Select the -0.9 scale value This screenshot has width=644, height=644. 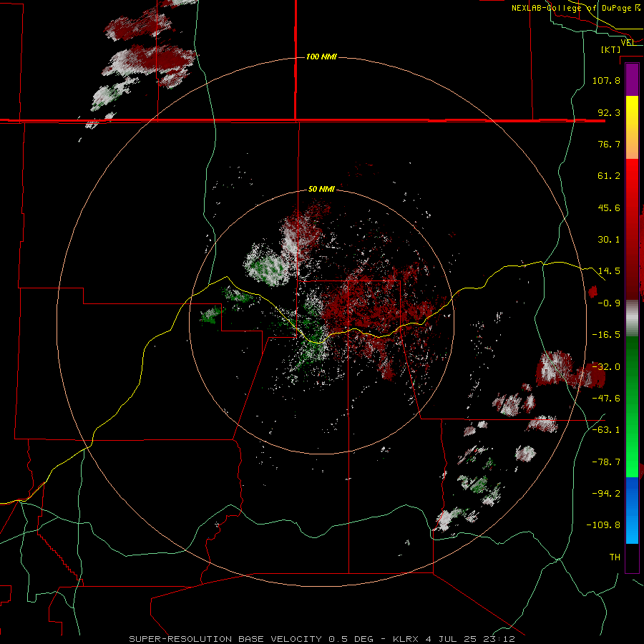coord(609,303)
